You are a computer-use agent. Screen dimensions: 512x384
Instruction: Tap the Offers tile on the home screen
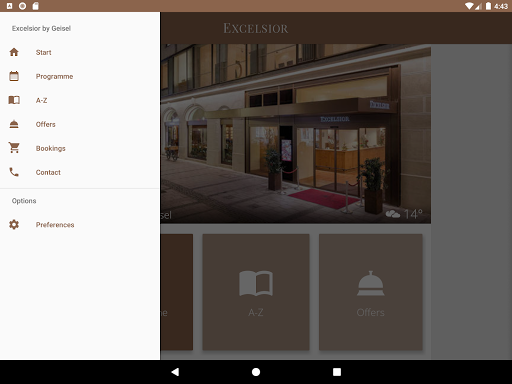(371, 292)
